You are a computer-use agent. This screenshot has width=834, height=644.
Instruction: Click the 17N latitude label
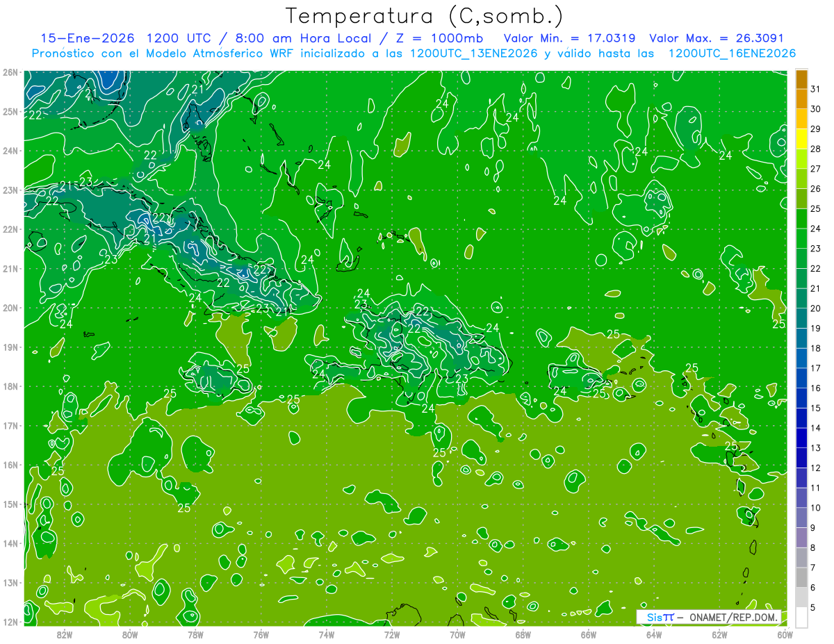click(10, 425)
